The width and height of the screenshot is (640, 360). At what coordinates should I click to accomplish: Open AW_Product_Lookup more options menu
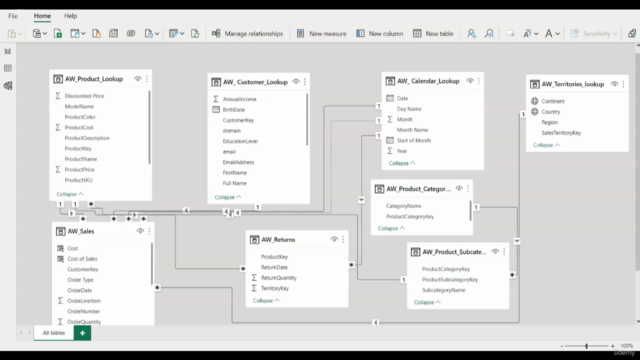click(147, 79)
